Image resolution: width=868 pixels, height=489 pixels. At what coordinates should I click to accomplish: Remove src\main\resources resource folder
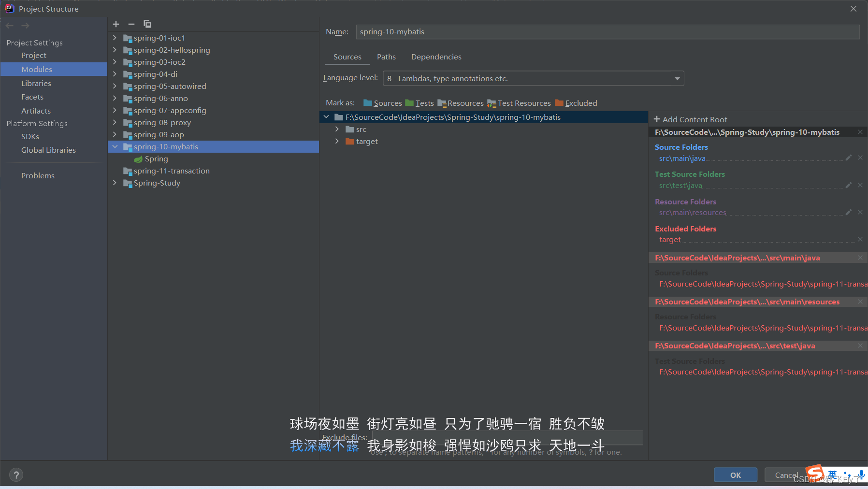click(860, 212)
